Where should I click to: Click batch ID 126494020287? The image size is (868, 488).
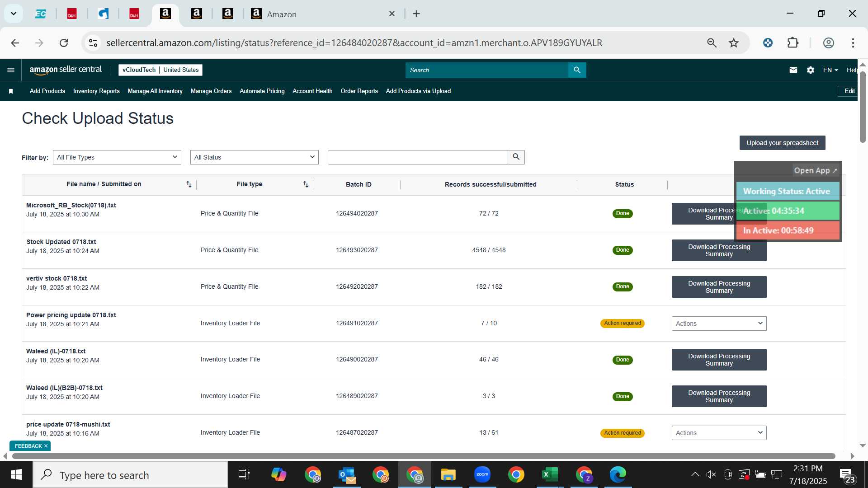[357, 214]
